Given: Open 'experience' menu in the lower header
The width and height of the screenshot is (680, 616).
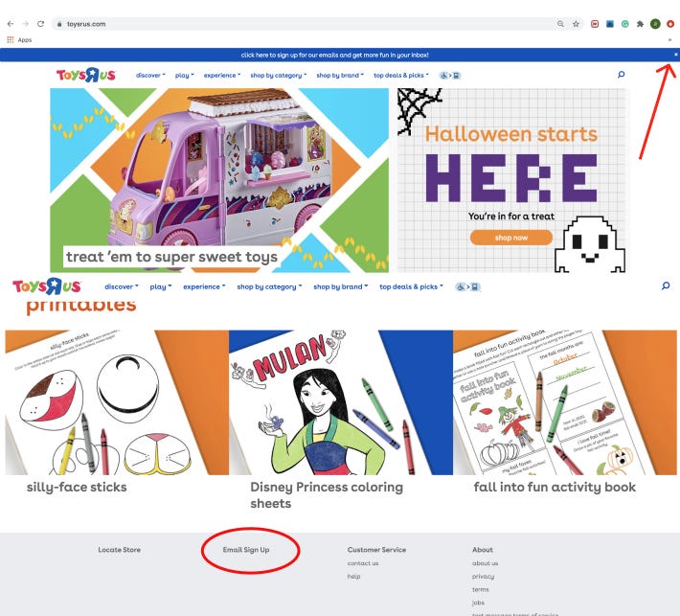Looking at the screenshot, I should (x=204, y=286).
